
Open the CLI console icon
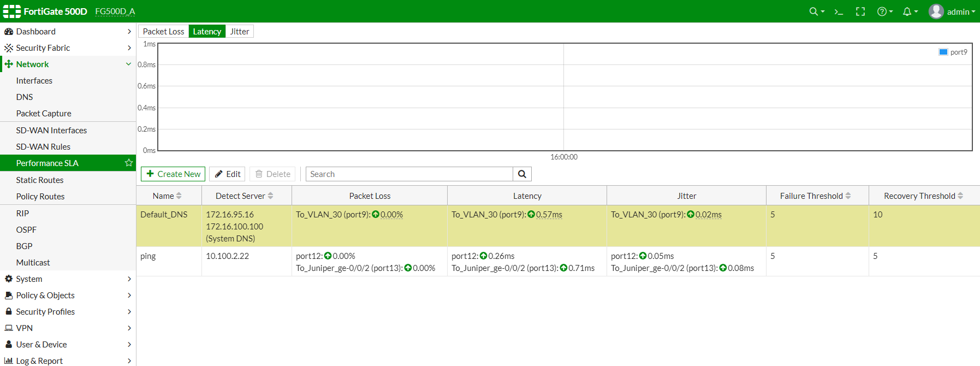839,11
